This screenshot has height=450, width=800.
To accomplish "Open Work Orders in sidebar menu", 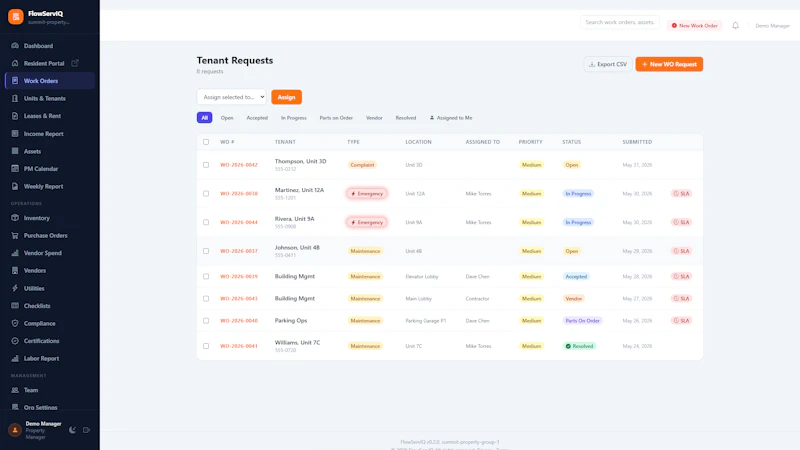I will tap(50, 81).
